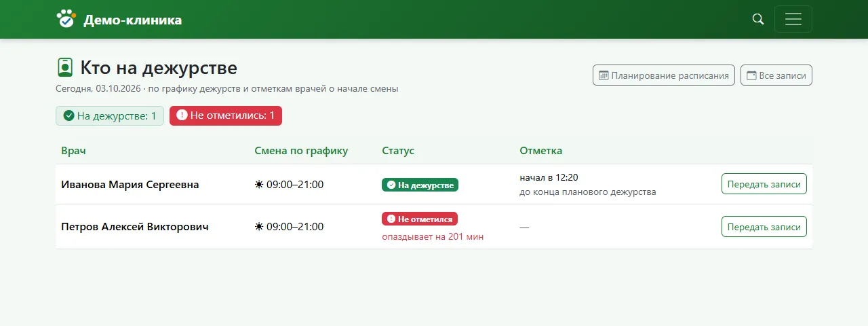Screen dimensions: 868x326
Task: Click the date subtitle 'Сегодня, 03.10.2026'
Action: pyautogui.click(x=99, y=89)
